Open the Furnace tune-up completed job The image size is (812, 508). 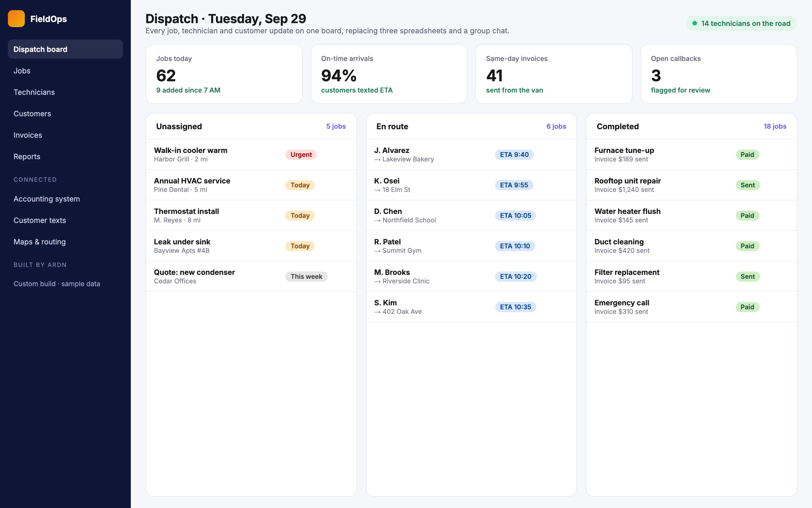692,155
